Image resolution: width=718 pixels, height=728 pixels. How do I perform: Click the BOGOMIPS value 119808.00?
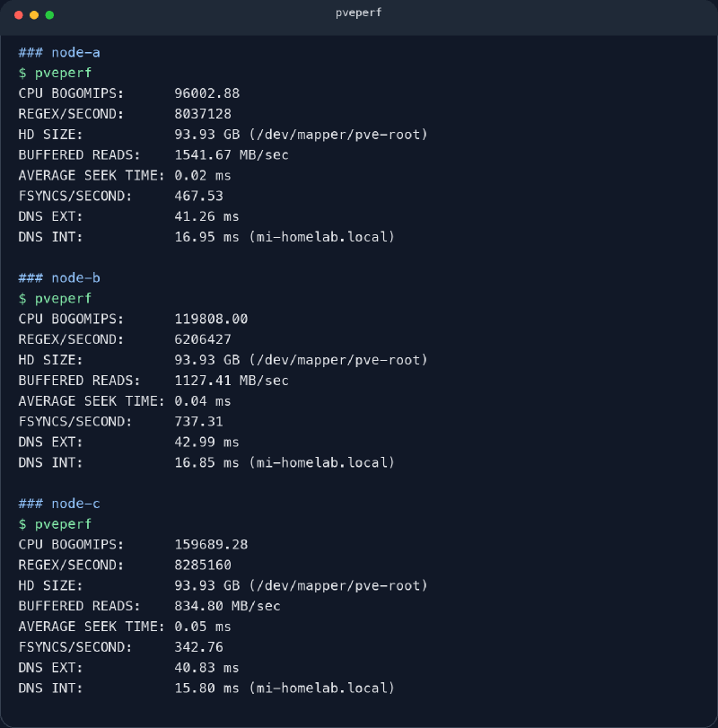point(211,319)
